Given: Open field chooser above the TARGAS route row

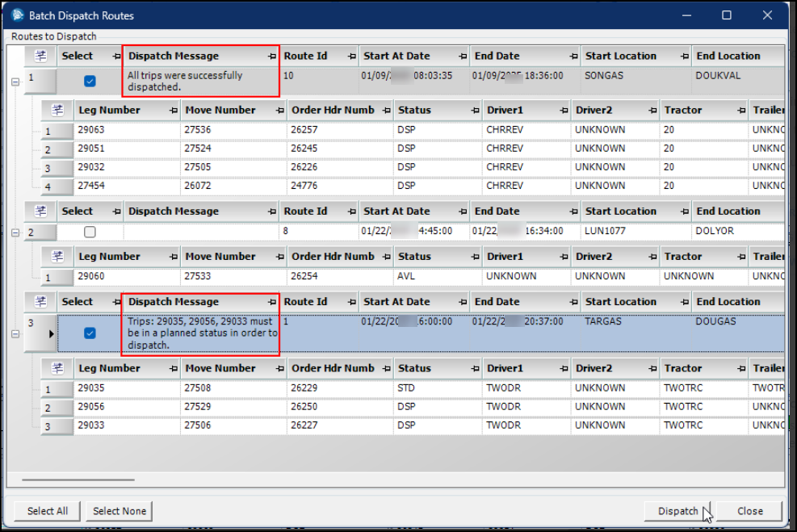Looking at the screenshot, I should pos(40,302).
